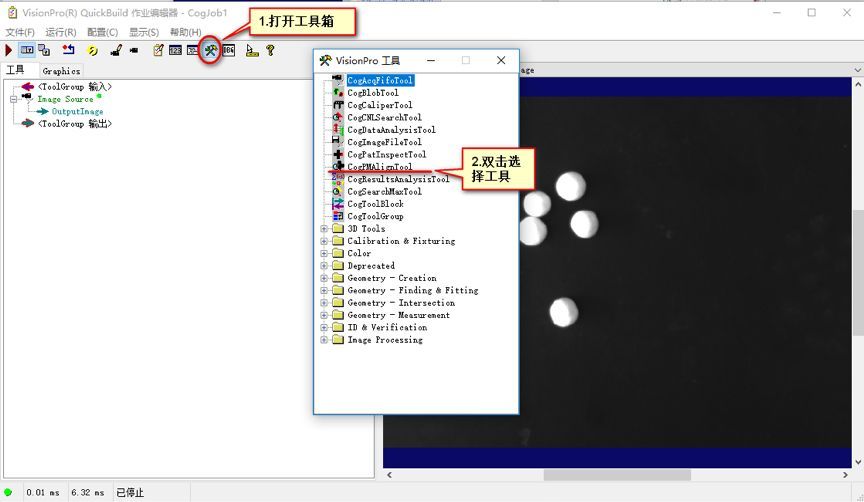Click the highlighted run-continuous toolbar icon
864x502 pixels.
coord(26,50)
